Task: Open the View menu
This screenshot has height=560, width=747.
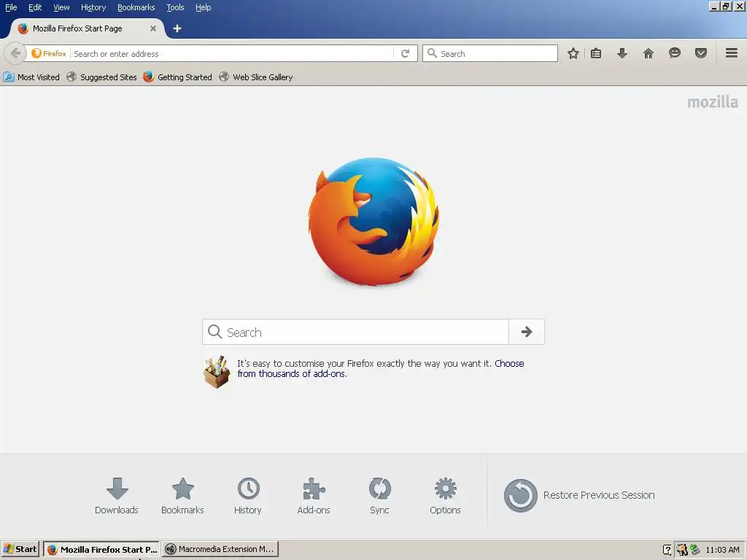Action: tap(61, 7)
